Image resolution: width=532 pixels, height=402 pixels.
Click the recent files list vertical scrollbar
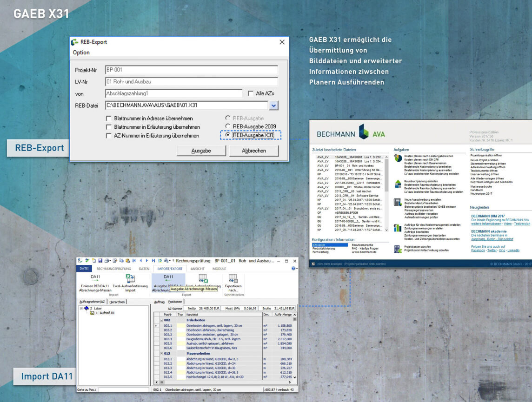(386, 193)
